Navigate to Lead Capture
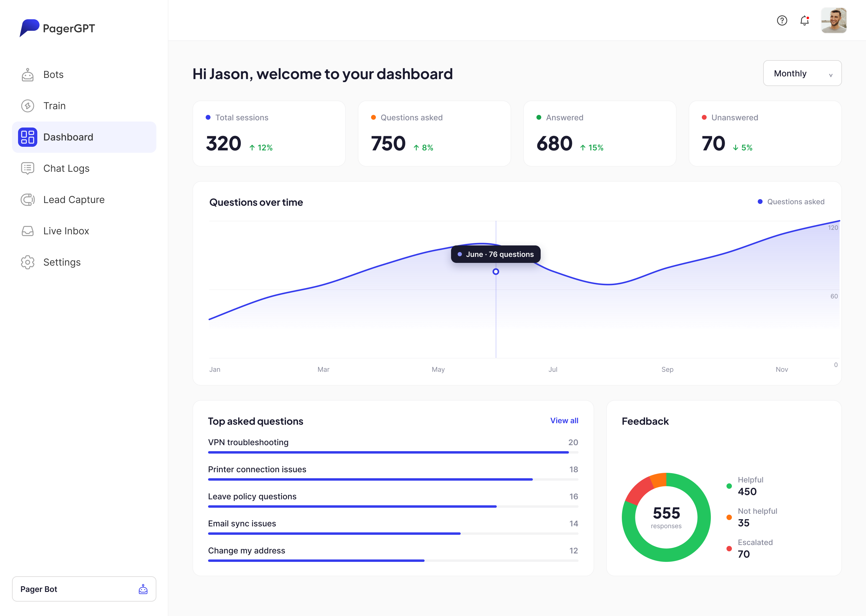 tap(84, 199)
